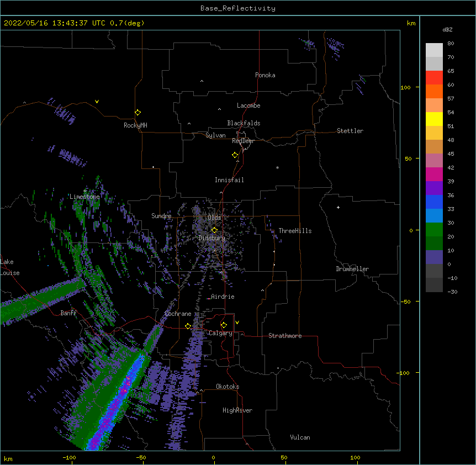Click the yellow V marker near Calgary
This screenshot has width=476, height=465.
237,323
